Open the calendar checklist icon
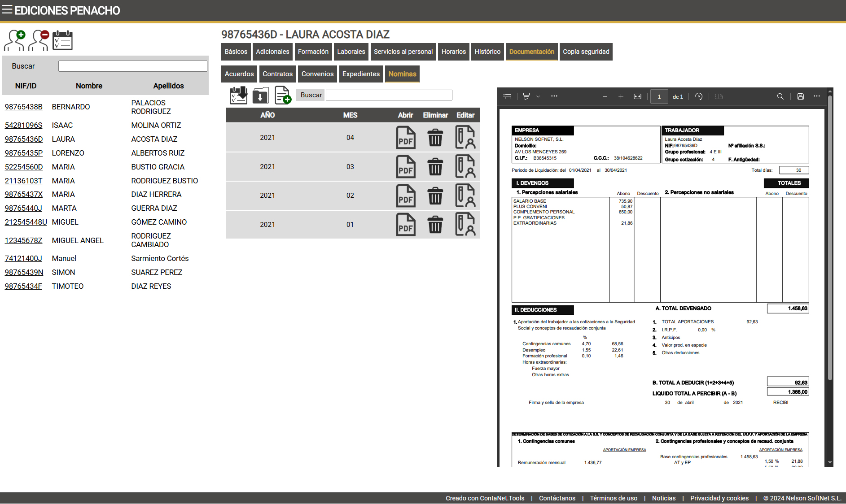The image size is (846, 504). [x=62, y=40]
